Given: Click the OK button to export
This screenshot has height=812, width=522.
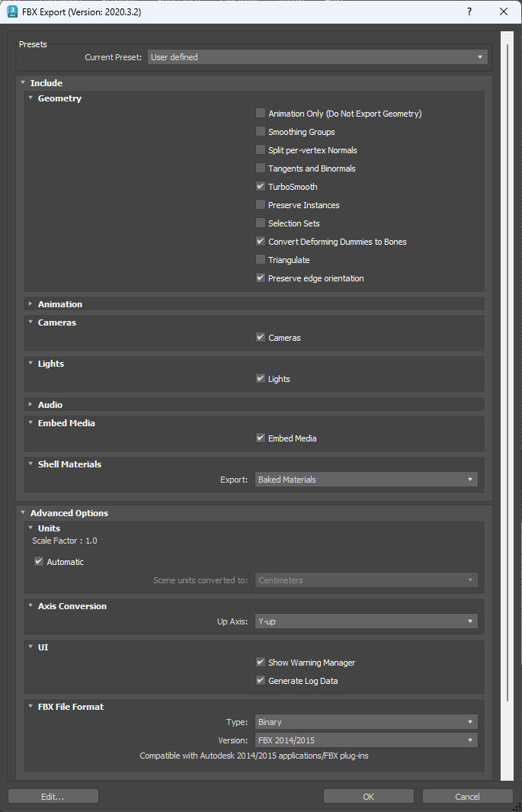Looking at the screenshot, I should tap(368, 797).
